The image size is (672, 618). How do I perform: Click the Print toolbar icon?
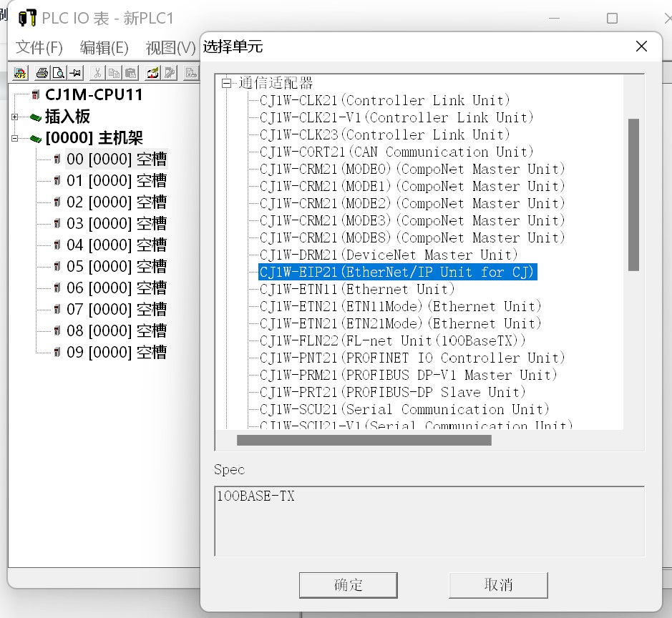pyautogui.click(x=42, y=73)
